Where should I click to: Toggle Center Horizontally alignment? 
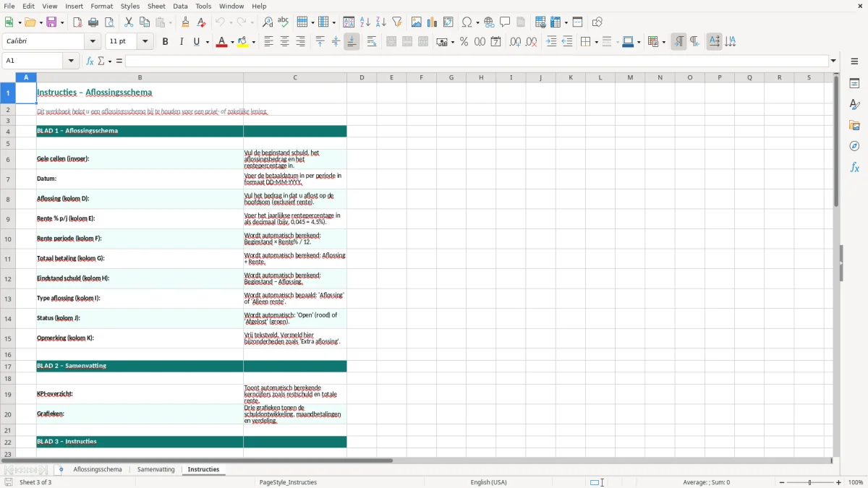coord(284,42)
